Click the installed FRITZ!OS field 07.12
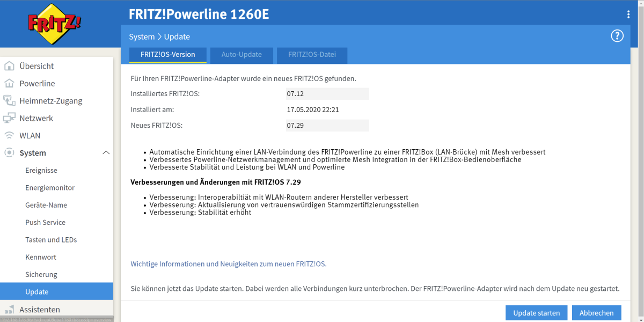Image resolution: width=644 pixels, height=322 pixels. click(327, 94)
